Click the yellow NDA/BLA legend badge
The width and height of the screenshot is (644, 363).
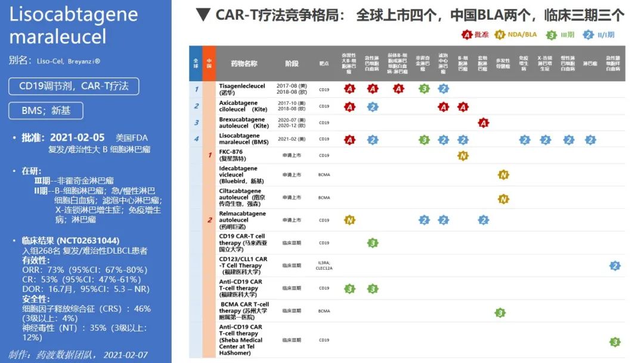point(501,35)
